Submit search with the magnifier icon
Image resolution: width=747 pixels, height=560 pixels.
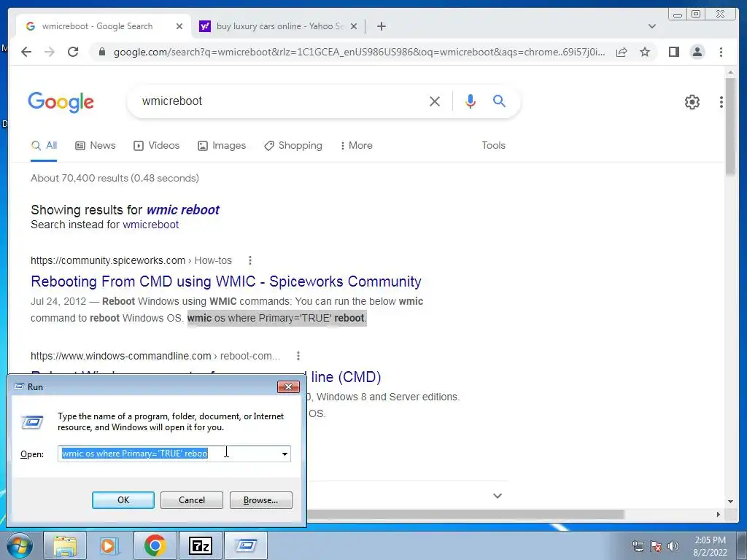point(499,101)
